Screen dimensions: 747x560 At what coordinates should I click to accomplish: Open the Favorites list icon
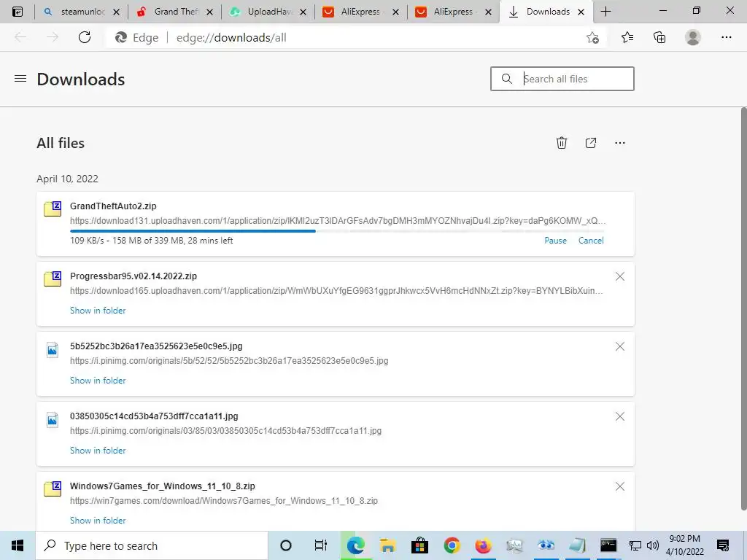point(627,38)
